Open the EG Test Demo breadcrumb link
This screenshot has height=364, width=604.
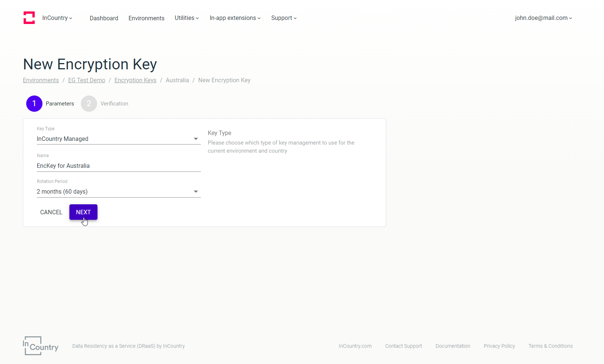click(86, 80)
